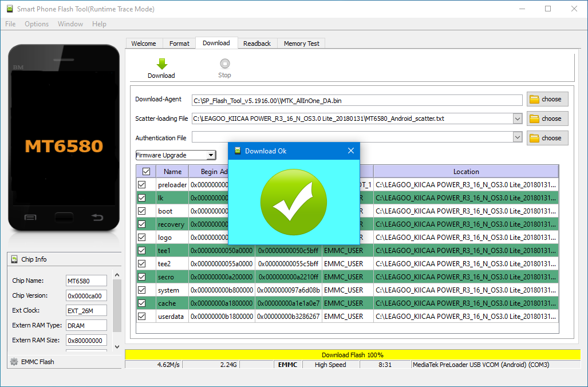The image size is (588, 387).
Task: Select the userdata partition name cell
Action: click(x=172, y=316)
